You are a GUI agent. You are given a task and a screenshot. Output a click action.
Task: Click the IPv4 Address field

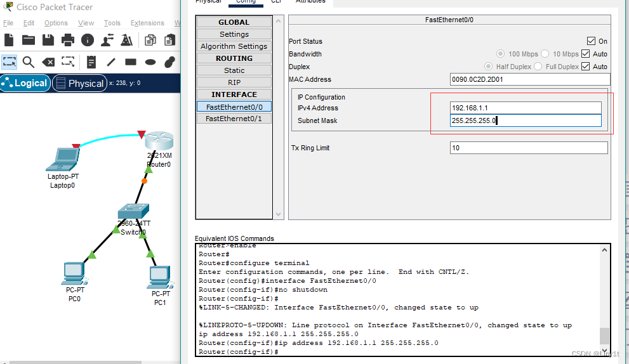click(x=526, y=108)
